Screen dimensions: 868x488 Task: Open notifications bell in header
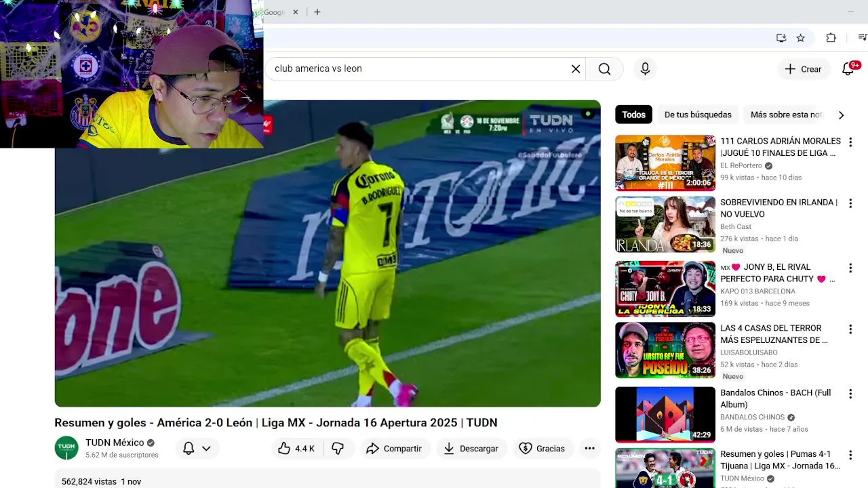coord(848,69)
